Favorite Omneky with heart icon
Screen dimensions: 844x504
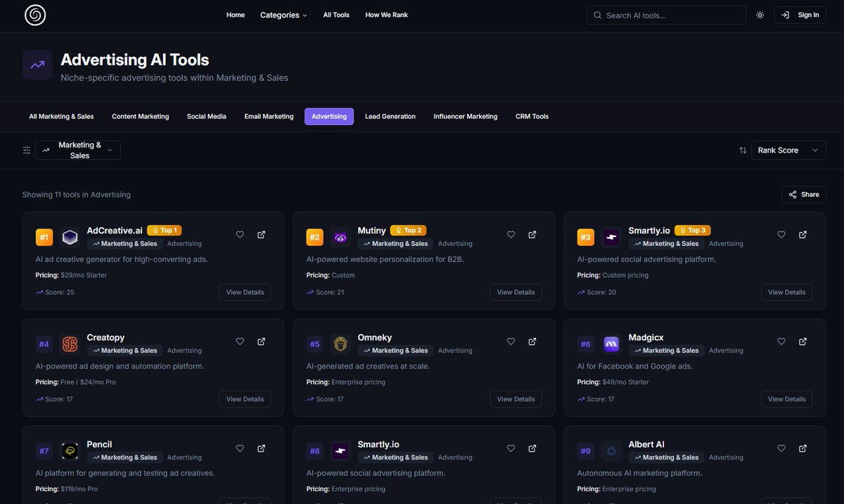pos(511,342)
